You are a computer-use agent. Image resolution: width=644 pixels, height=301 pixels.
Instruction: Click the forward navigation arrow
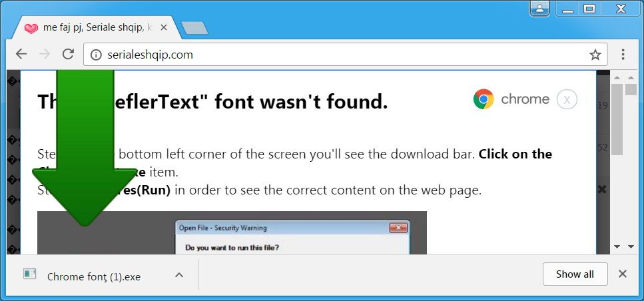pyautogui.click(x=45, y=54)
